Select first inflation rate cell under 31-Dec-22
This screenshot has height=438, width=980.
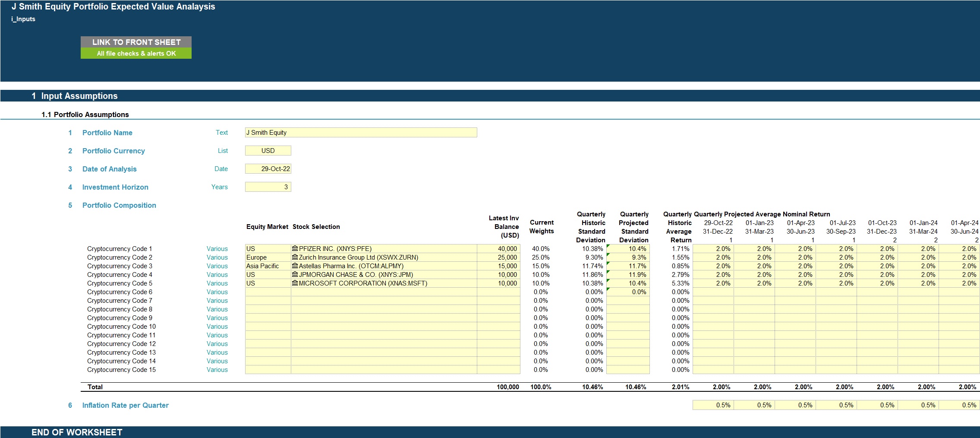click(x=713, y=405)
